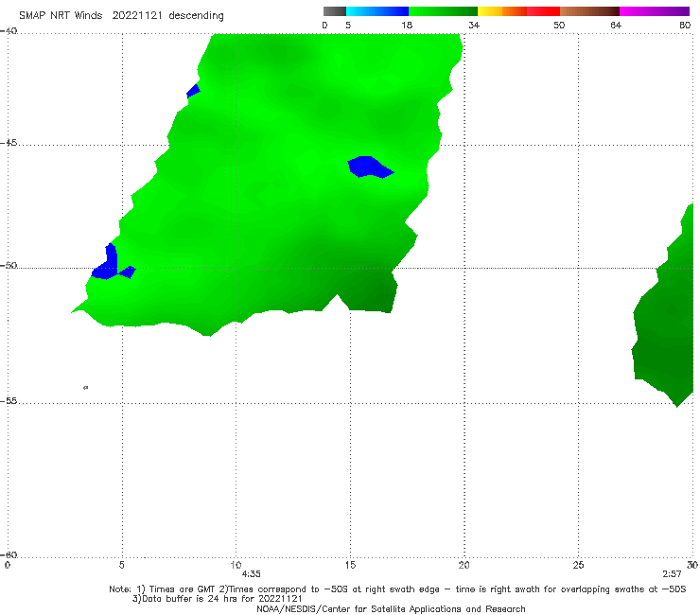Click the color bar label '50'
The width and height of the screenshot is (700, 615).
coord(559,25)
